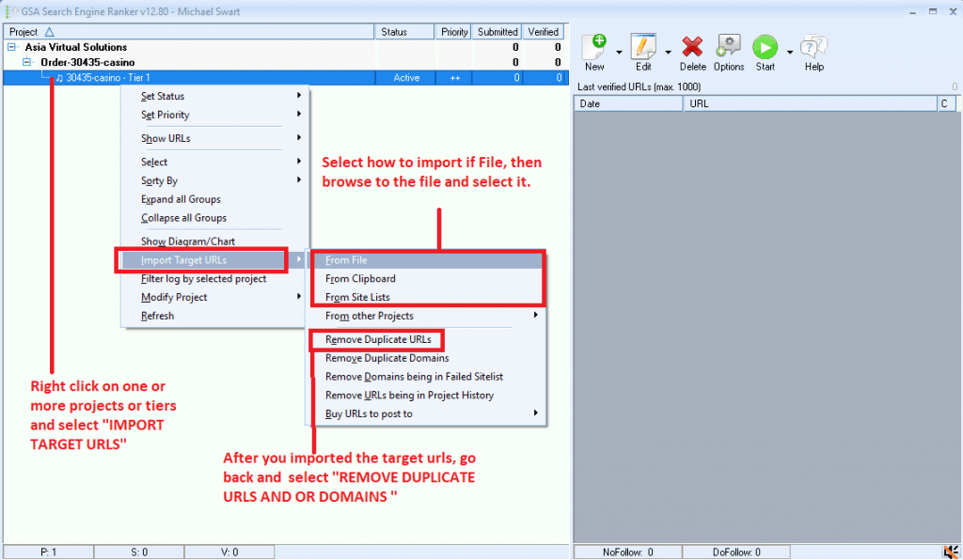This screenshot has width=963, height=560.
Task: Expand the Set Priority submenu arrow
Action: 298,114
